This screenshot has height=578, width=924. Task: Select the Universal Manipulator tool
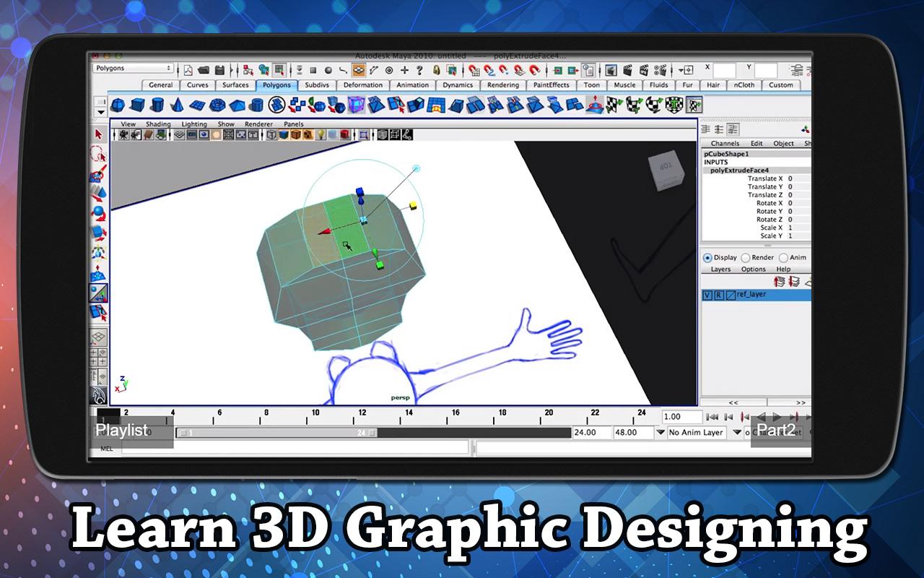pyautogui.click(x=99, y=253)
